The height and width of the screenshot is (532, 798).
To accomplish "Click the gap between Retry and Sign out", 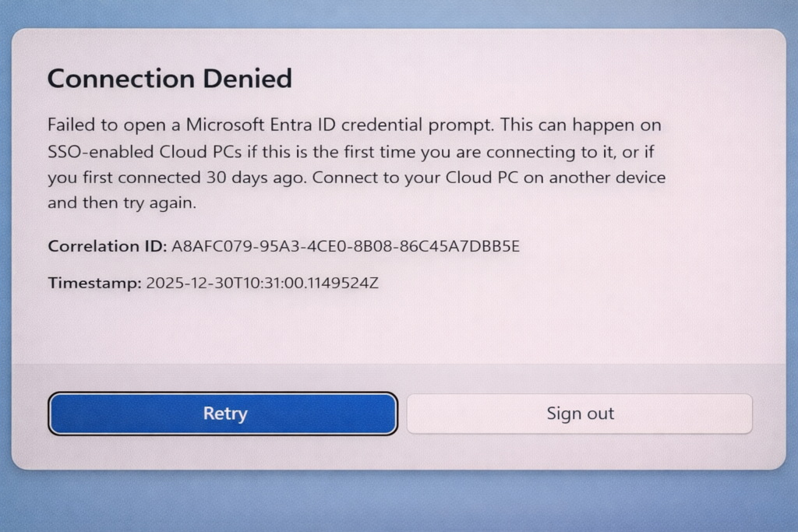I will (x=402, y=414).
